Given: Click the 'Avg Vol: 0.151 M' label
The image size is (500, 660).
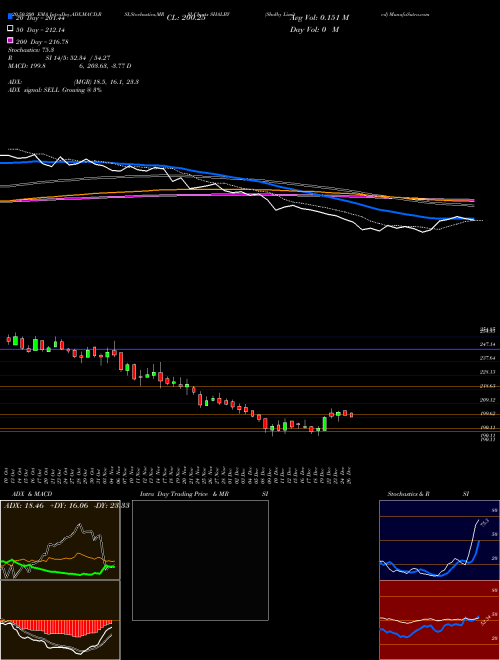Looking at the screenshot, I should pos(319,18).
